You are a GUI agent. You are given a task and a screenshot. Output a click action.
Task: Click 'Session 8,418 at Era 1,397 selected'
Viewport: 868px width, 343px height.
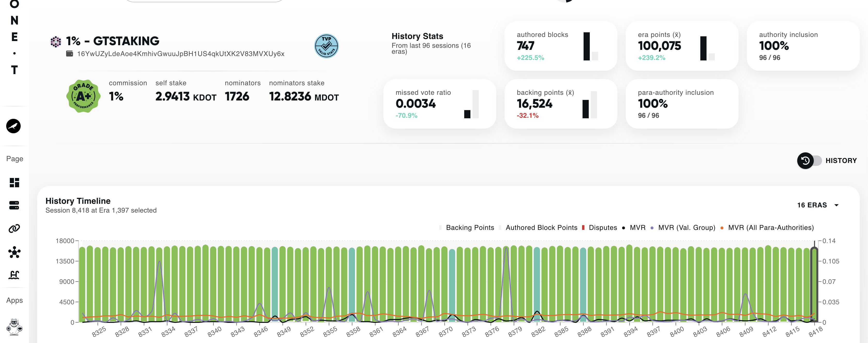click(101, 211)
